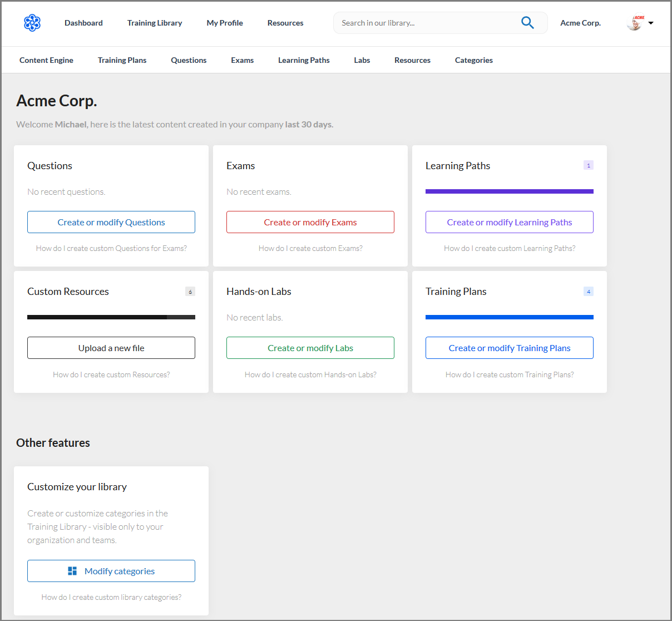Open the Categories tab
The width and height of the screenshot is (672, 621).
coord(474,60)
